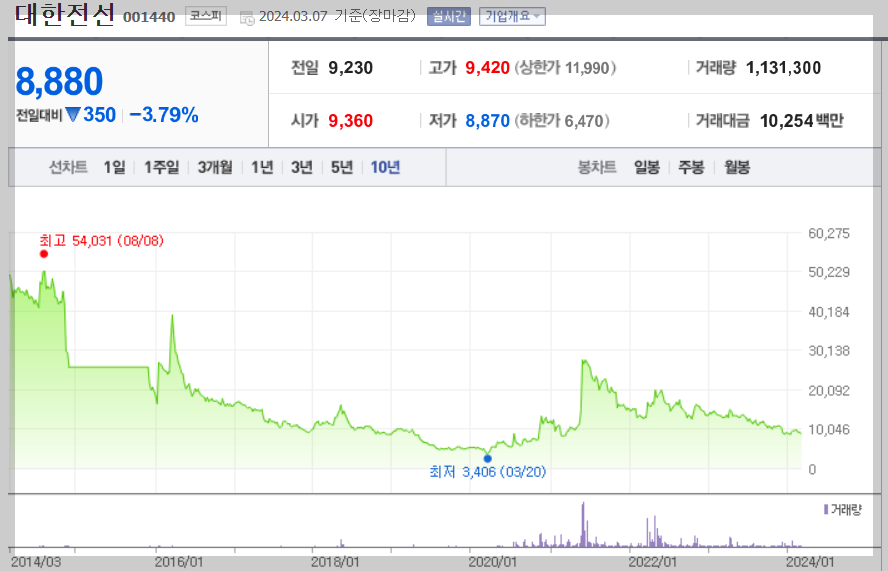Click the upper limit price 11,990

(x=587, y=69)
